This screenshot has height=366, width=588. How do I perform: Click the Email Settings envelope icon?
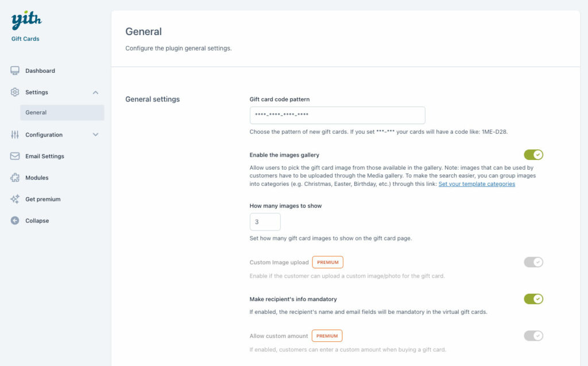click(x=15, y=156)
